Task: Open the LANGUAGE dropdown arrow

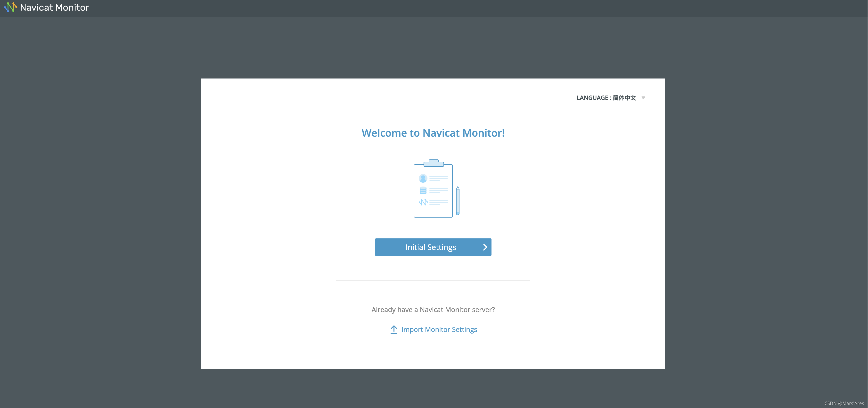Action: tap(643, 98)
